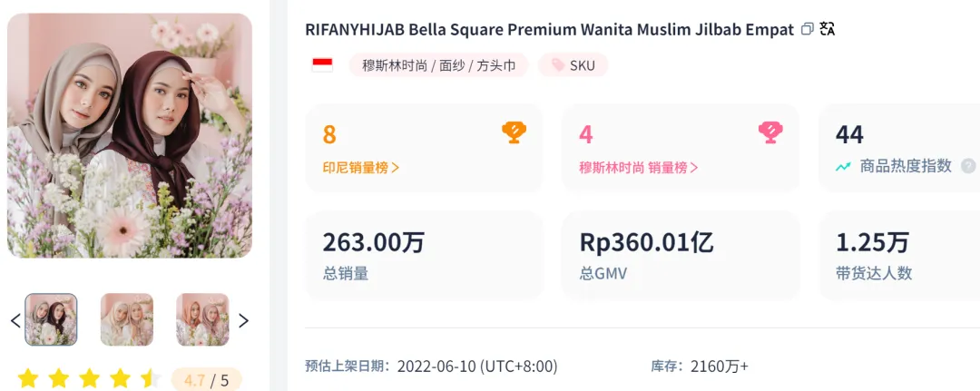Show the next product image with the right arrow
This screenshot has width=980, height=391.
(x=243, y=320)
